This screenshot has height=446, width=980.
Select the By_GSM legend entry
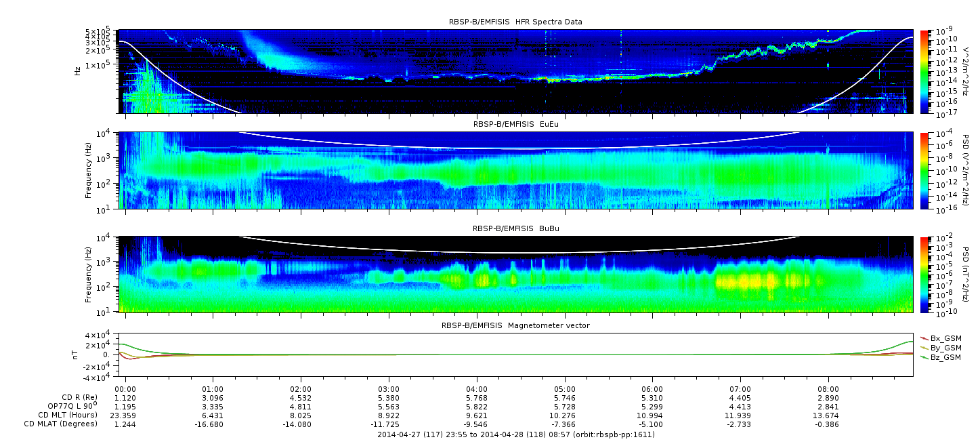(940, 348)
